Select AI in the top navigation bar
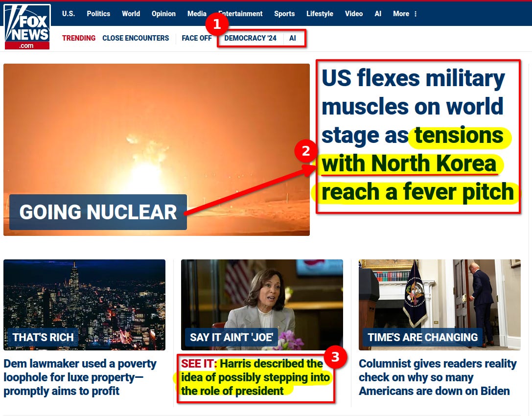Viewport: 532px width, 416px height. [x=378, y=14]
